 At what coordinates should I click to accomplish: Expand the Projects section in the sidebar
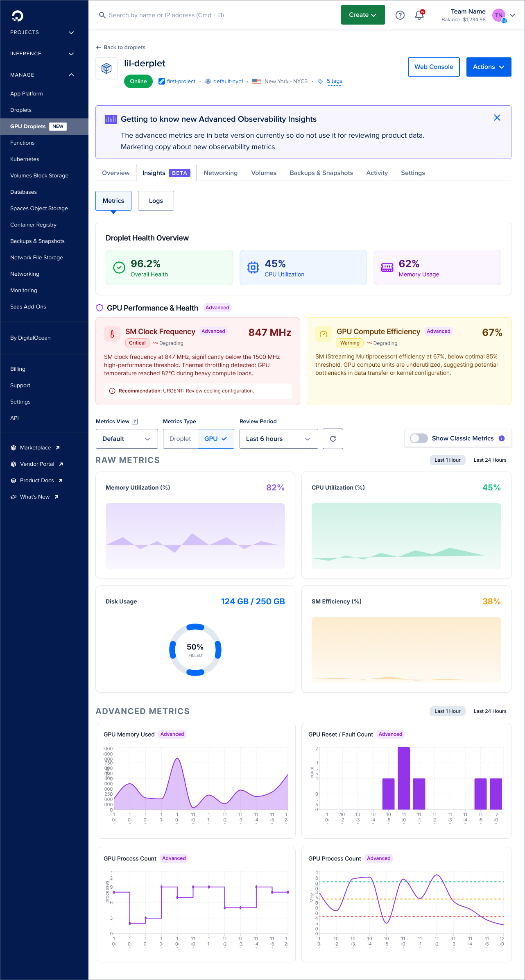(x=42, y=32)
